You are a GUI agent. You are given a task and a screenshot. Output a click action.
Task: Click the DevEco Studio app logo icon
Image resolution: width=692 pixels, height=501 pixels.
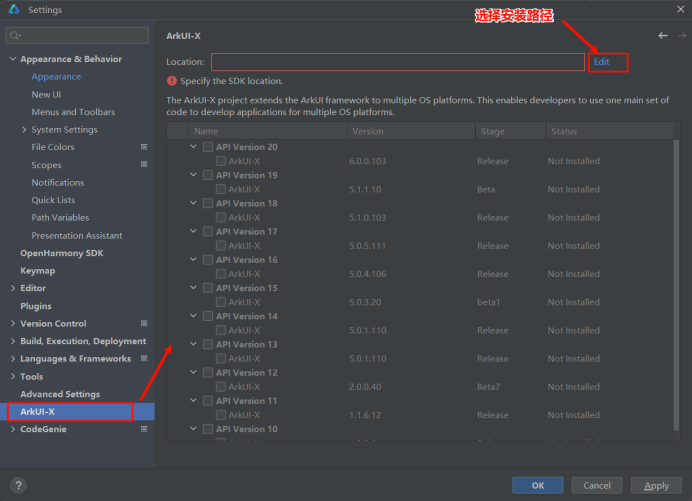(14, 9)
